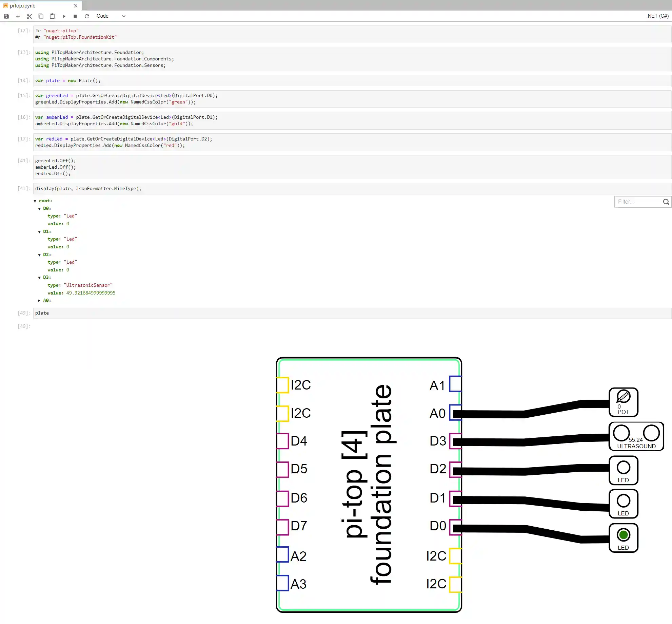Copy the selected cell
This screenshot has width=672, height=624.
pos(41,16)
